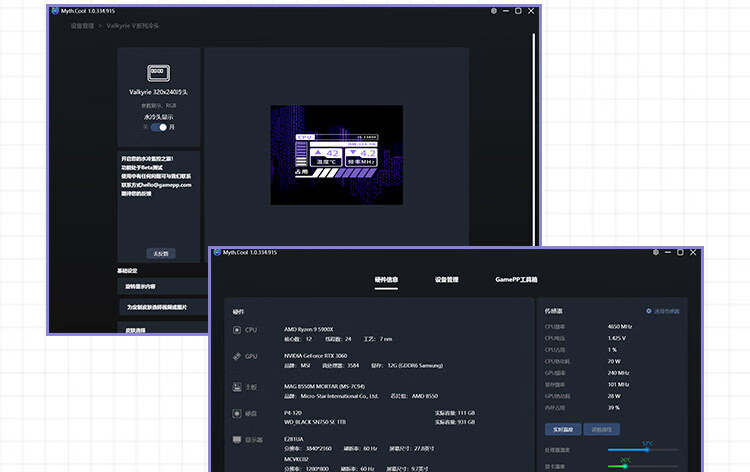Click the CPU hardware icon
750x472 pixels.
(237, 330)
